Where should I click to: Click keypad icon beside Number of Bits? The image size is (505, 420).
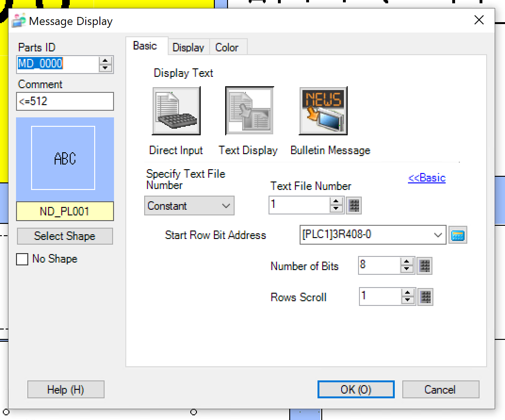[424, 266]
